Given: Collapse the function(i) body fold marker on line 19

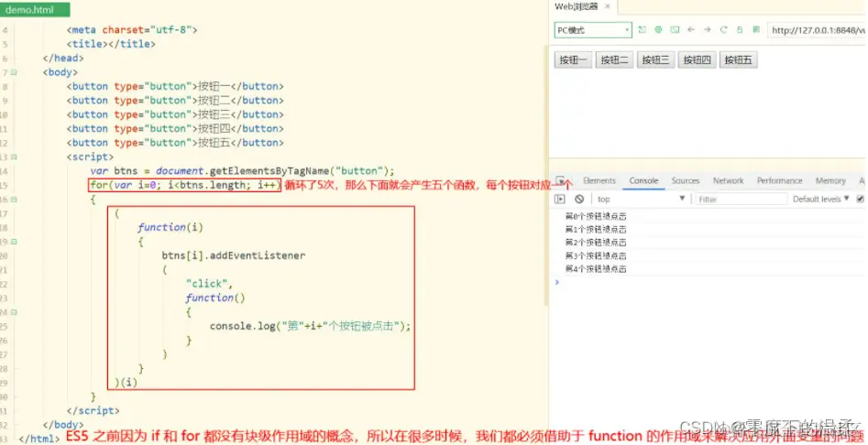Looking at the screenshot, I should (14, 242).
